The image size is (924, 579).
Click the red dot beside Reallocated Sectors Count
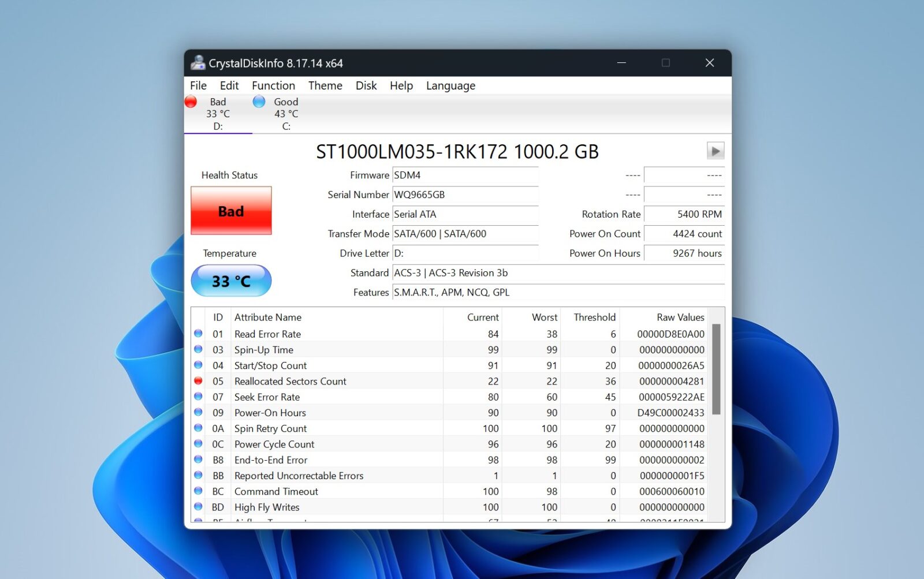(199, 381)
